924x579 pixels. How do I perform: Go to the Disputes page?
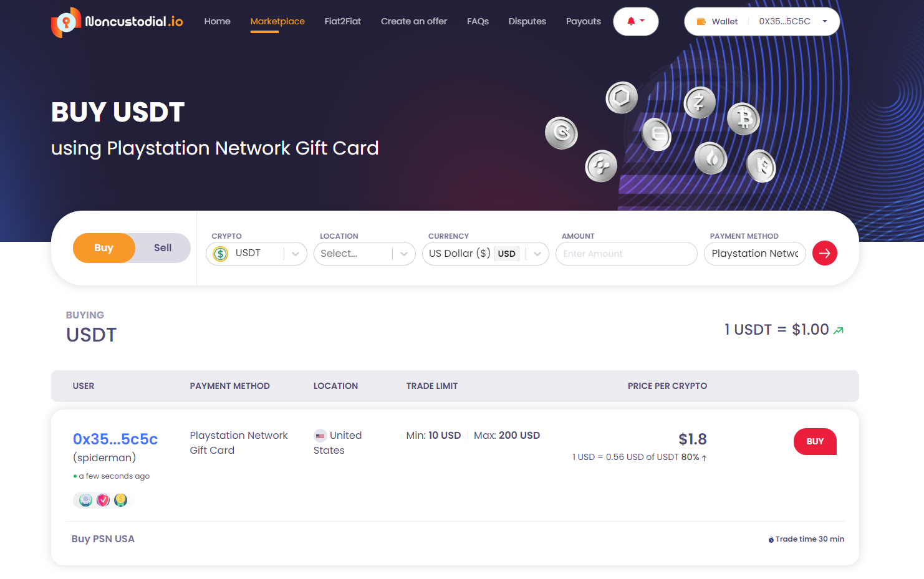(x=527, y=21)
